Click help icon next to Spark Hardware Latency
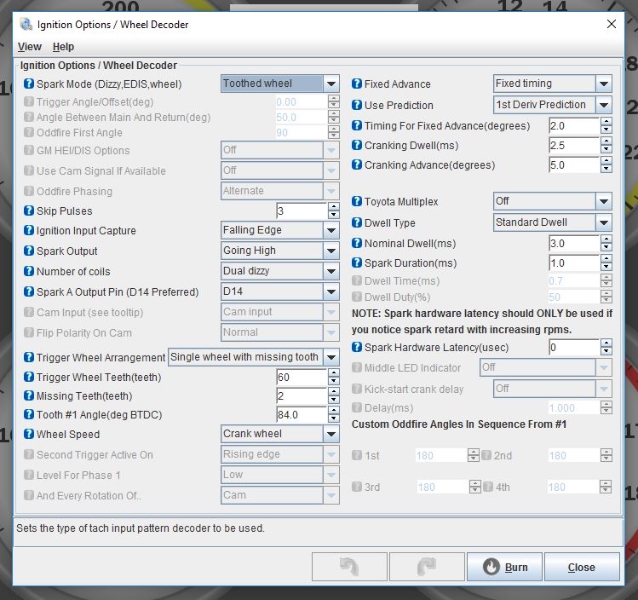The width and height of the screenshot is (638, 600). coord(359,347)
